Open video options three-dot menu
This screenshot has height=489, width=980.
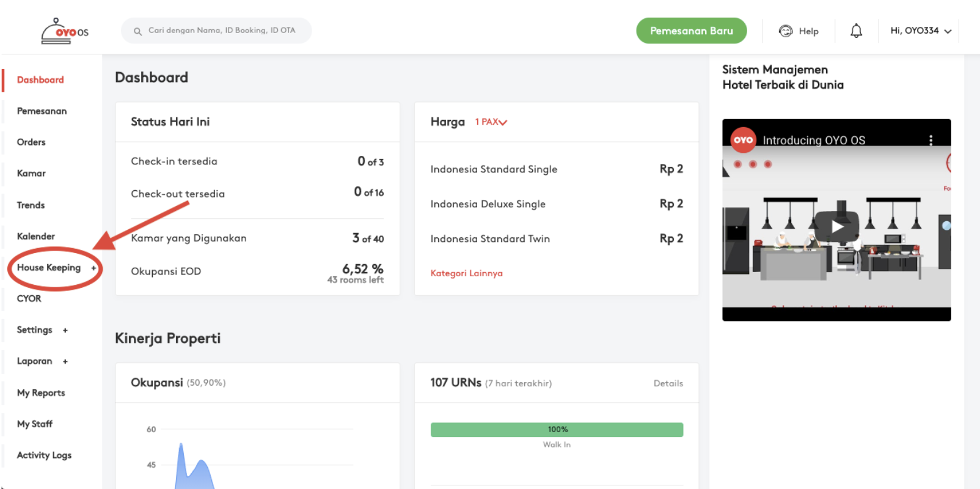(x=931, y=140)
